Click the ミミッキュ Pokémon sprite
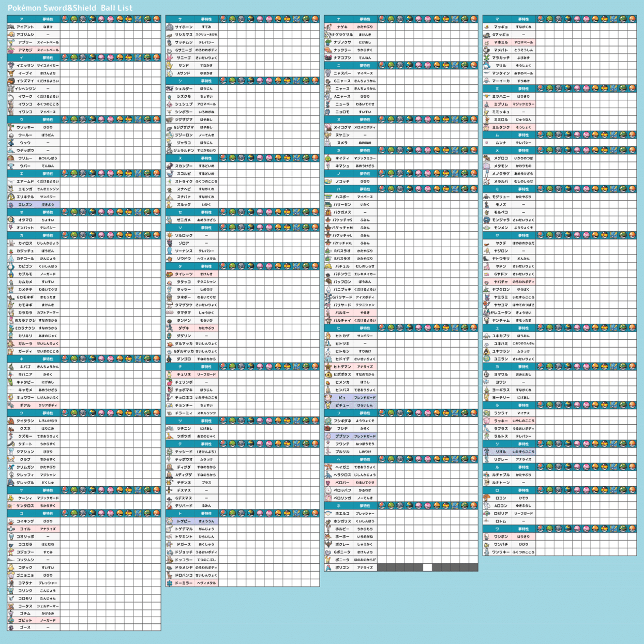 pyautogui.click(x=487, y=112)
